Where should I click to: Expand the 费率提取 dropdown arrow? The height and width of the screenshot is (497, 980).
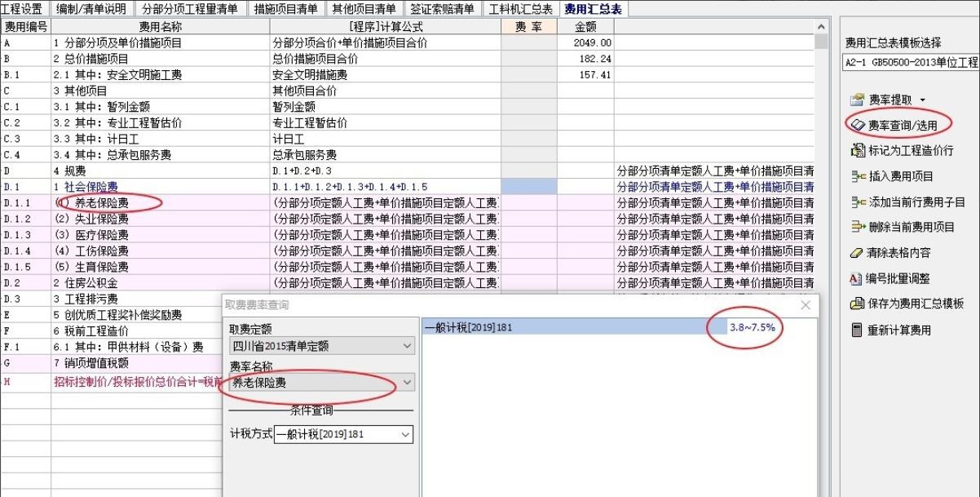pos(922,100)
